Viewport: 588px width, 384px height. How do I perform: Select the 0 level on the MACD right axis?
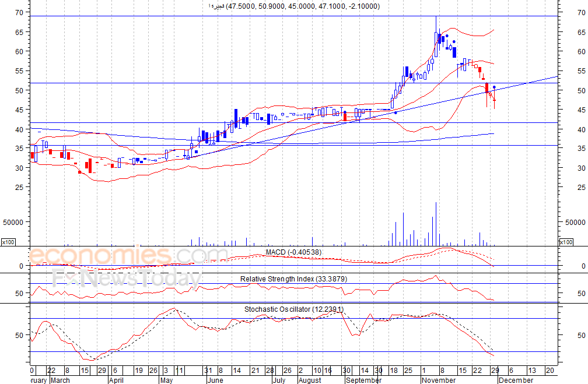point(583,266)
